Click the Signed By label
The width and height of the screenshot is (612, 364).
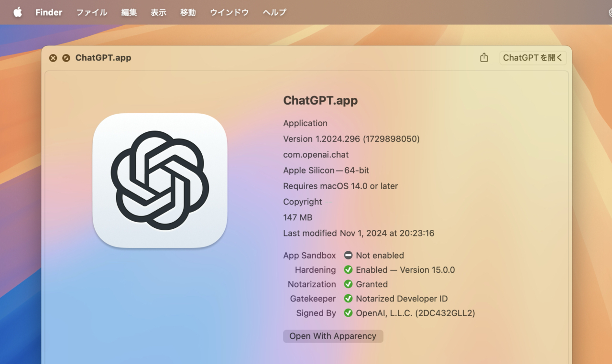click(x=316, y=313)
